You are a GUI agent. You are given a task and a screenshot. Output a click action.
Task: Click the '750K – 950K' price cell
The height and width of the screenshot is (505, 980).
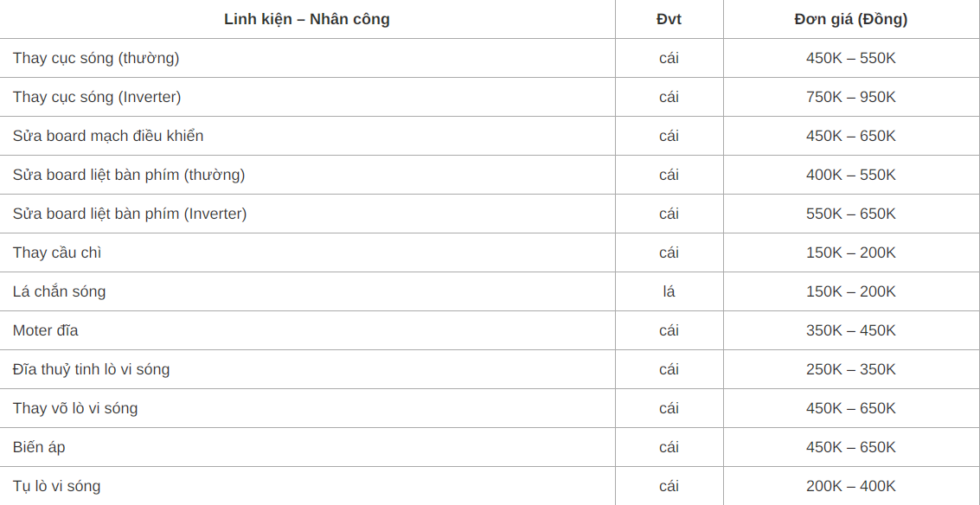851,97
